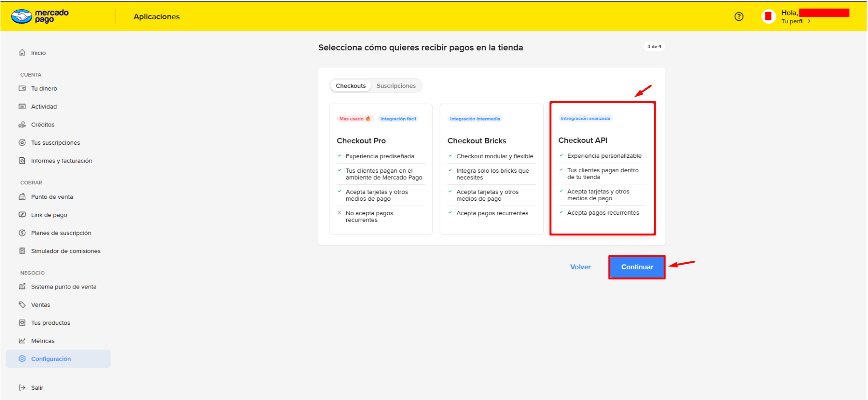Click the '3 de 4' step indicator
Image resolution: width=868 pixels, height=400 pixels.
[x=654, y=47]
